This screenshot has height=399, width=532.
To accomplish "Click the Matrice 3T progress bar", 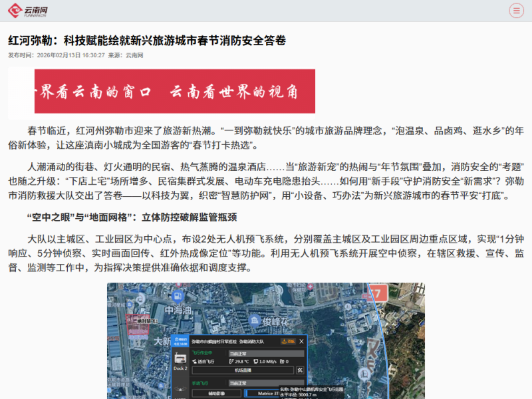I will coord(269,394).
